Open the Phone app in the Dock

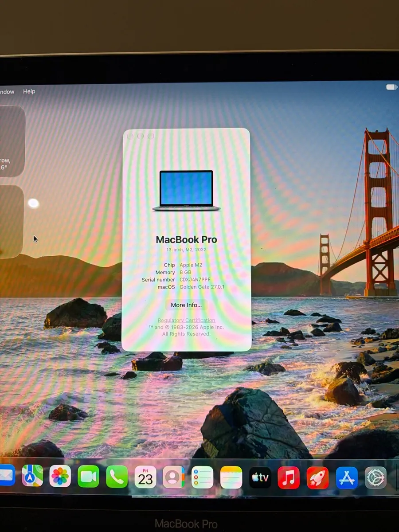[117, 477]
